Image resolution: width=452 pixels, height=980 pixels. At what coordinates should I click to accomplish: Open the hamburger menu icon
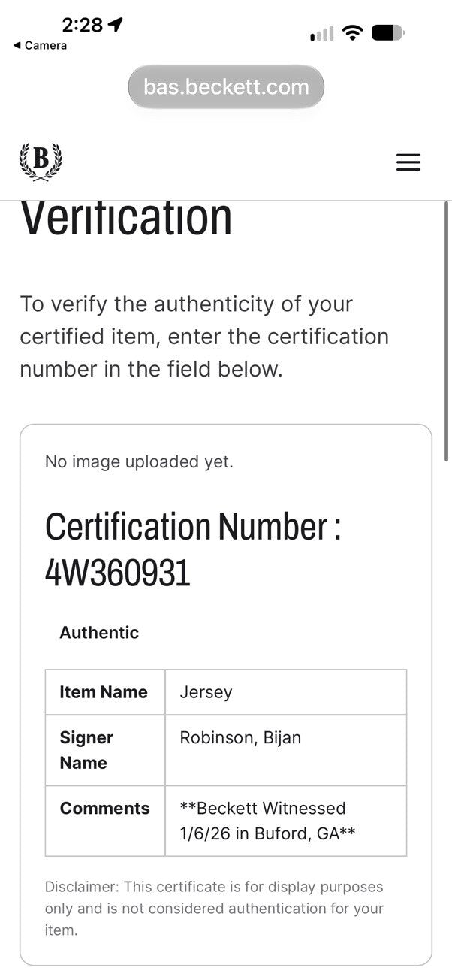(408, 162)
